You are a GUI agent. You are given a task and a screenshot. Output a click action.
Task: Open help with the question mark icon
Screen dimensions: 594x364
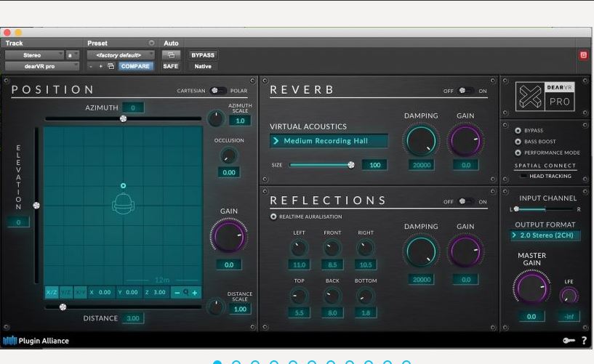(x=584, y=341)
